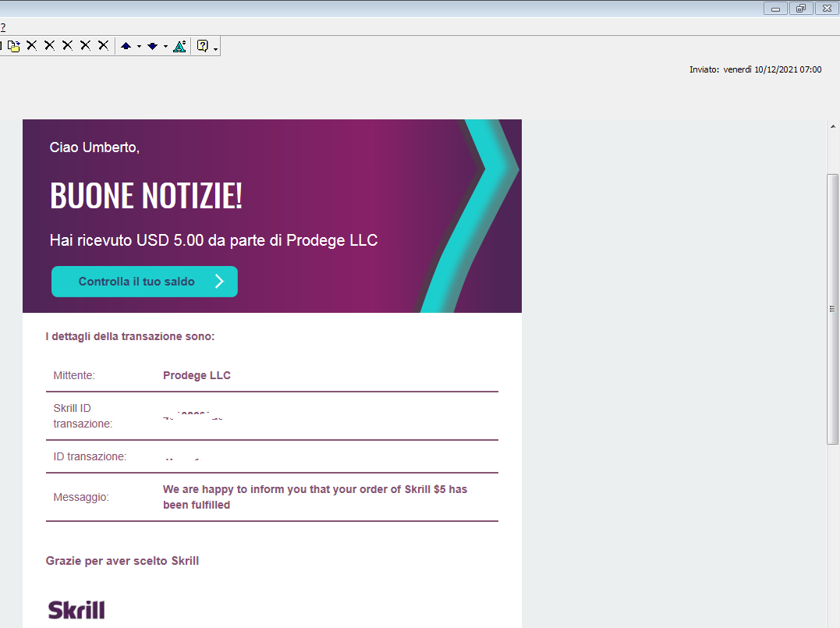
Task: Click the 'Skrill ID transazione:' label
Action: (83, 416)
